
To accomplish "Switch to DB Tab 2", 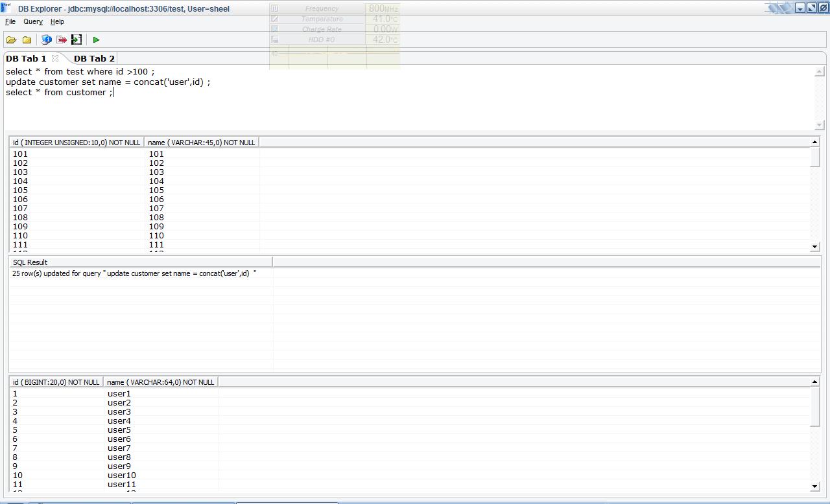I will (94, 58).
